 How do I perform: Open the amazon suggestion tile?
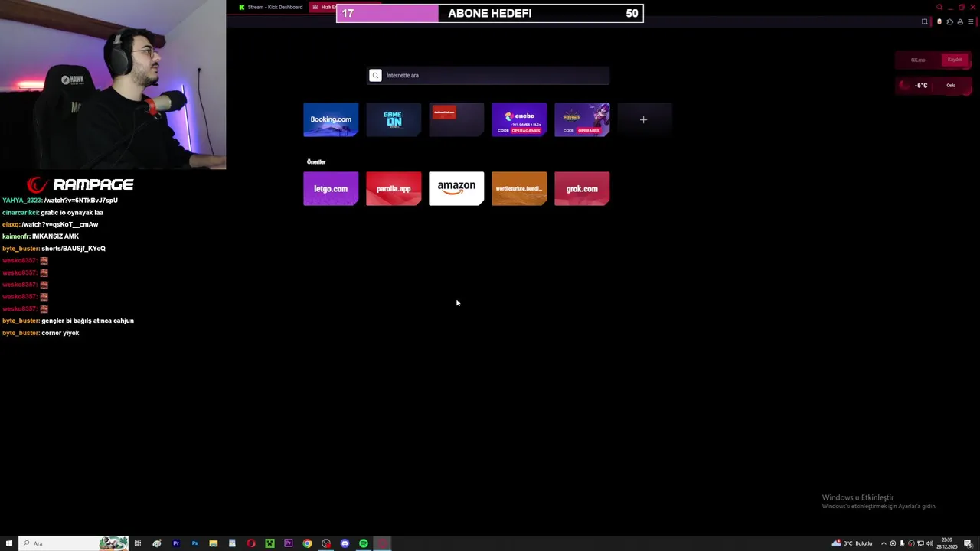point(456,188)
